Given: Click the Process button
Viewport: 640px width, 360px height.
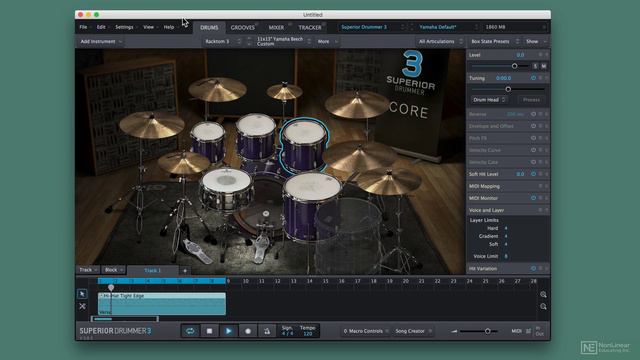Looking at the screenshot, I should click(531, 100).
